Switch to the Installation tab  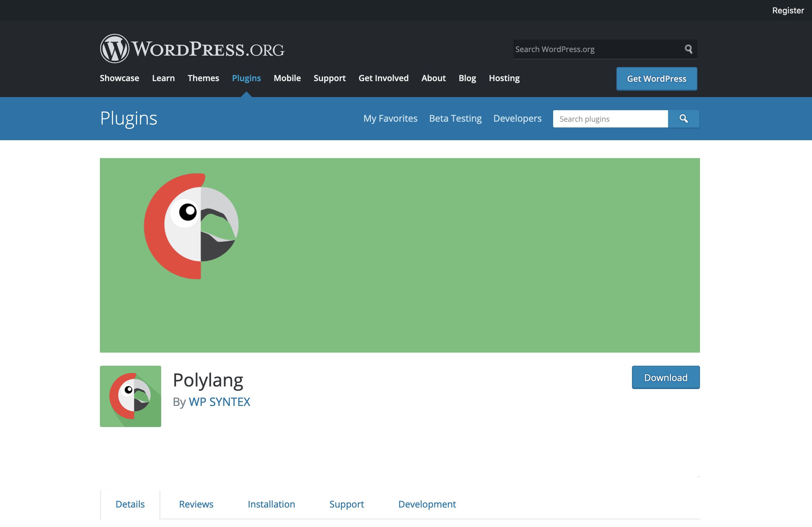click(271, 504)
